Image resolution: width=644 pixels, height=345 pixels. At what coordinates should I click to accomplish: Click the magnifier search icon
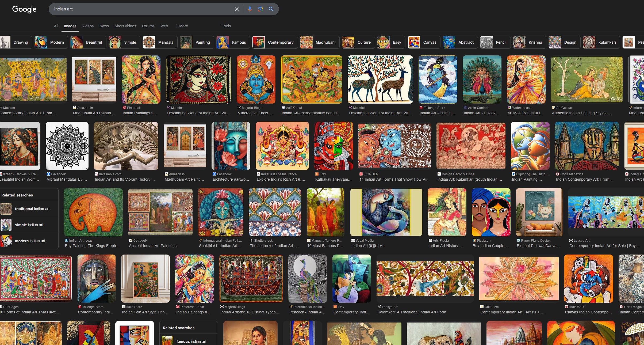[x=271, y=9]
